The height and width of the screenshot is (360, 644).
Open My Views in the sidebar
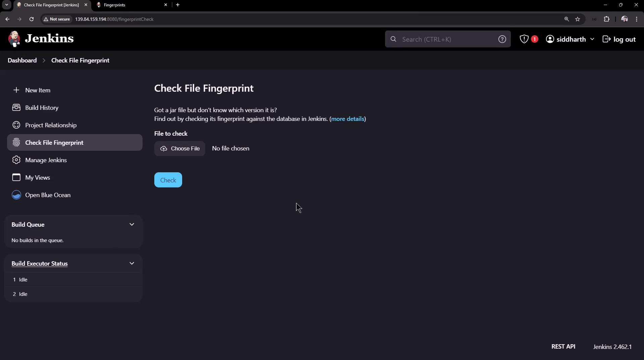pos(74,177)
